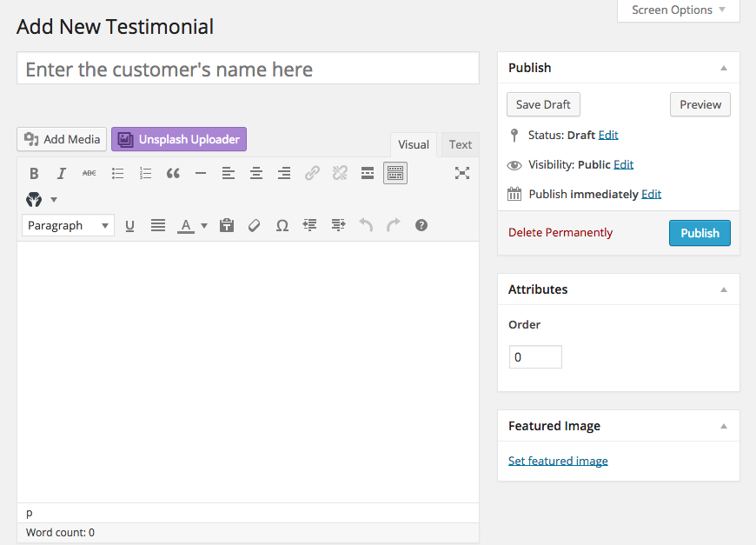
Task: Click the Add Media button
Action: click(62, 139)
